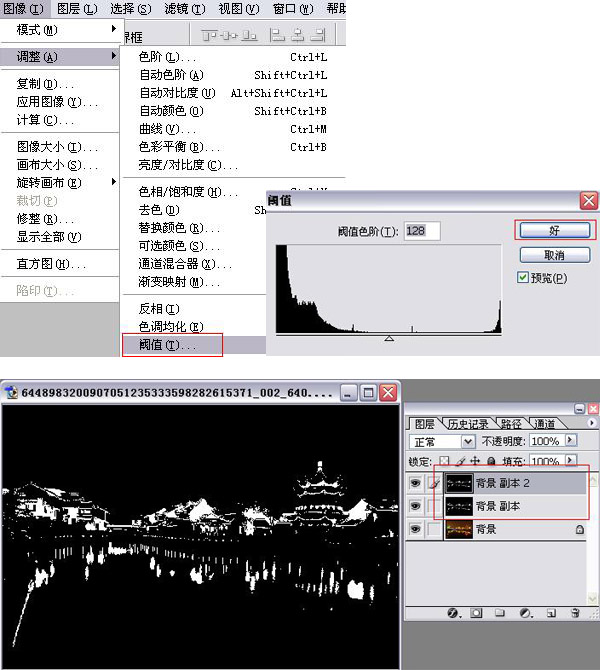Viewport: 600px width, 670px height.
Task: Click align bottom edges icon in options bar
Action: [249, 35]
